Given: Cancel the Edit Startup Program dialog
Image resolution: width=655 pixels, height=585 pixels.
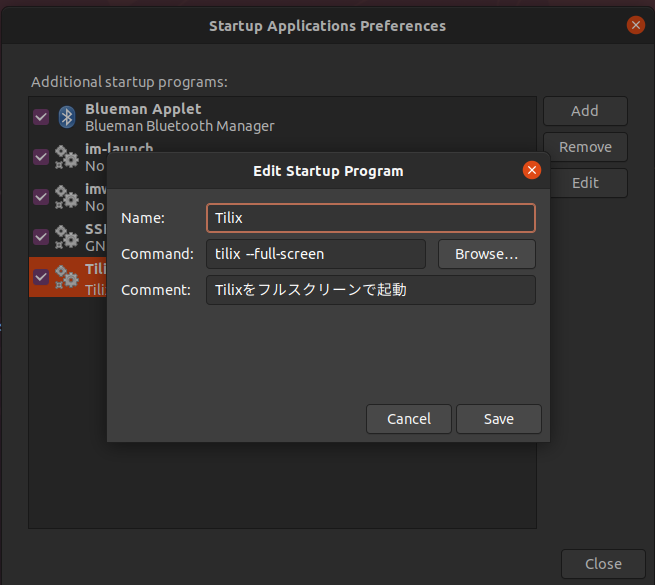Looking at the screenshot, I should coord(409,419).
